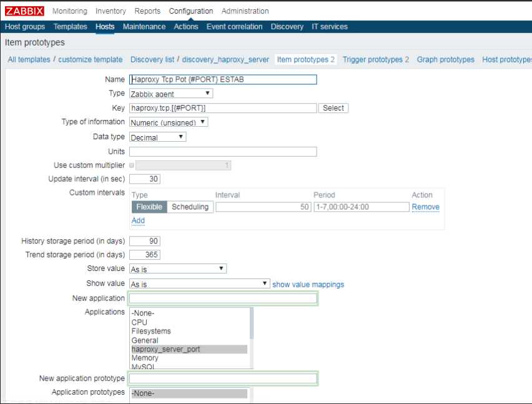Viewport: 532px width, 404px height.
Task: Click All templates breadcrumb link
Action: (x=29, y=59)
